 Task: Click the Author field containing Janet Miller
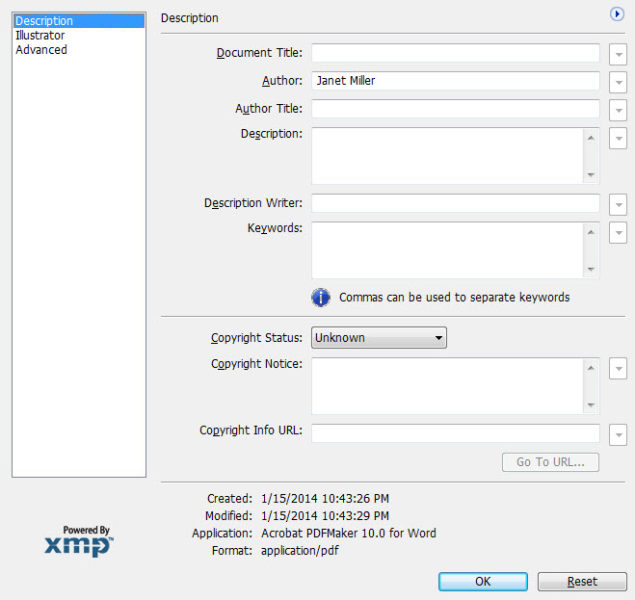[455, 81]
